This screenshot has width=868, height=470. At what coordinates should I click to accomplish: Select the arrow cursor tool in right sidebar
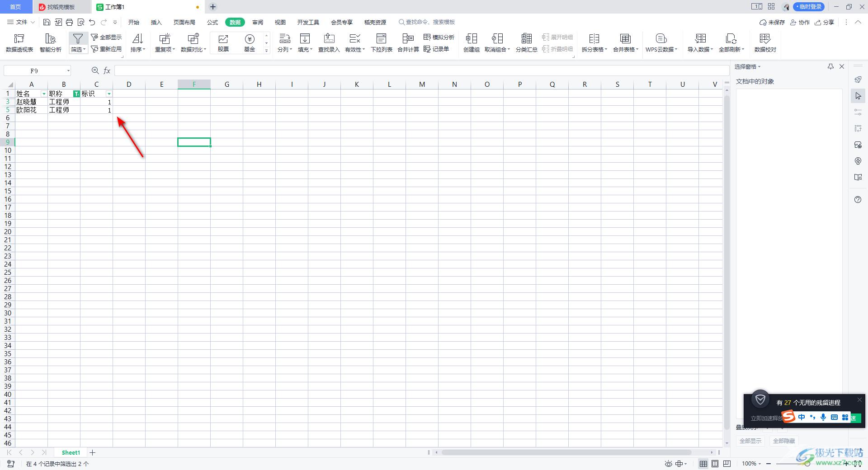(x=858, y=96)
